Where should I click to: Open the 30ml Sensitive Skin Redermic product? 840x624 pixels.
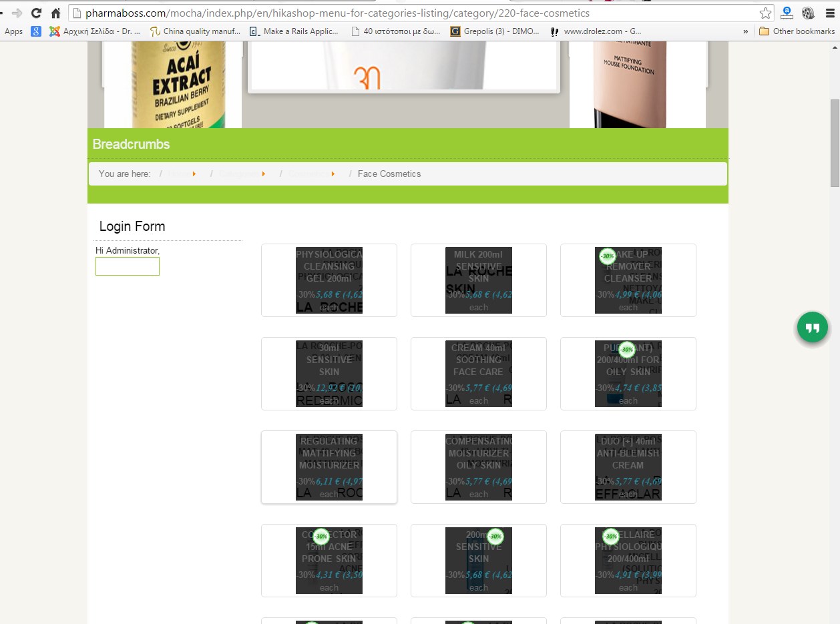pyautogui.click(x=329, y=374)
